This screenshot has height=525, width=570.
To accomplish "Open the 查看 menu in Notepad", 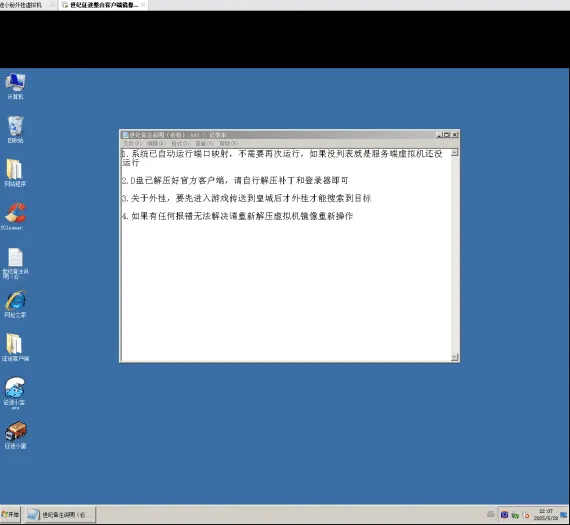I will tap(205, 143).
